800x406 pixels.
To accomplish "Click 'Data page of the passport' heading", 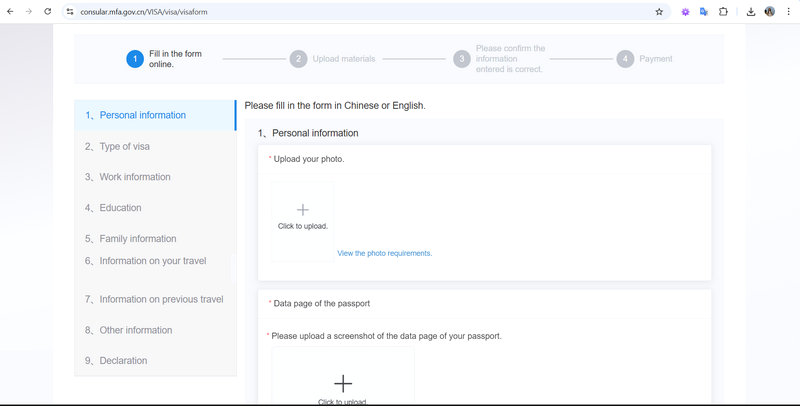I will pos(321,303).
